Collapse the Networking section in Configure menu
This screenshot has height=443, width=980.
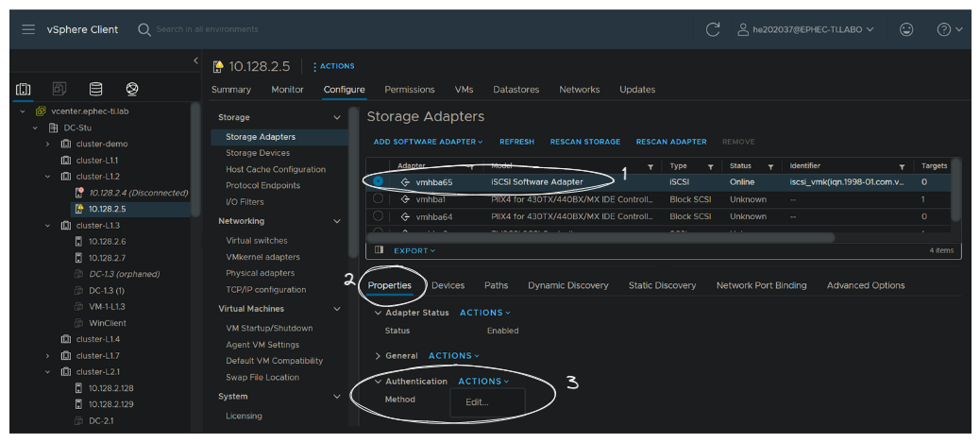(x=337, y=221)
